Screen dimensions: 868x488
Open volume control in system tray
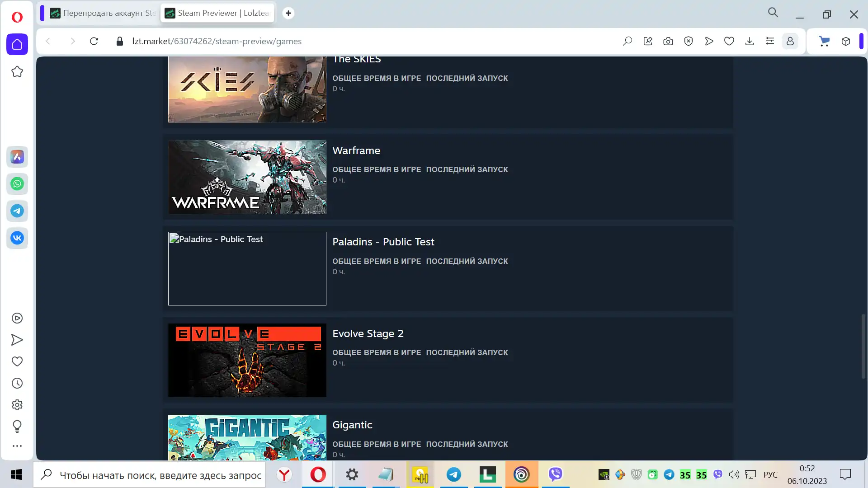click(x=734, y=474)
